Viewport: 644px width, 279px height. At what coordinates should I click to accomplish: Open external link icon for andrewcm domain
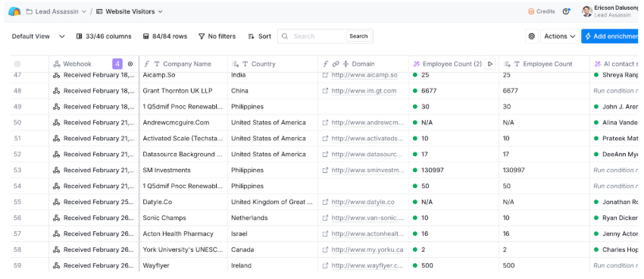coord(325,123)
